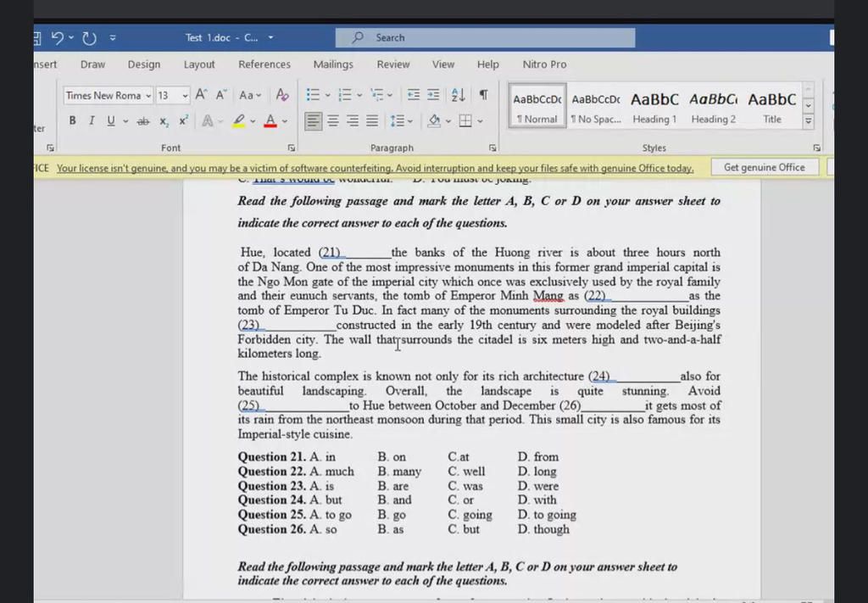The image size is (868, 603).
Task: Open the Font dialog launcher
Action: click(292, 148)
